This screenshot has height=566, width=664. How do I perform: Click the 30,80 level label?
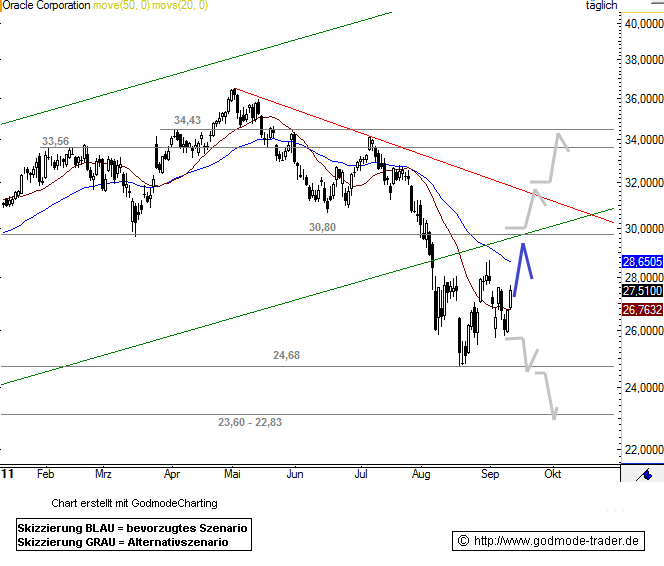point(322,227)
